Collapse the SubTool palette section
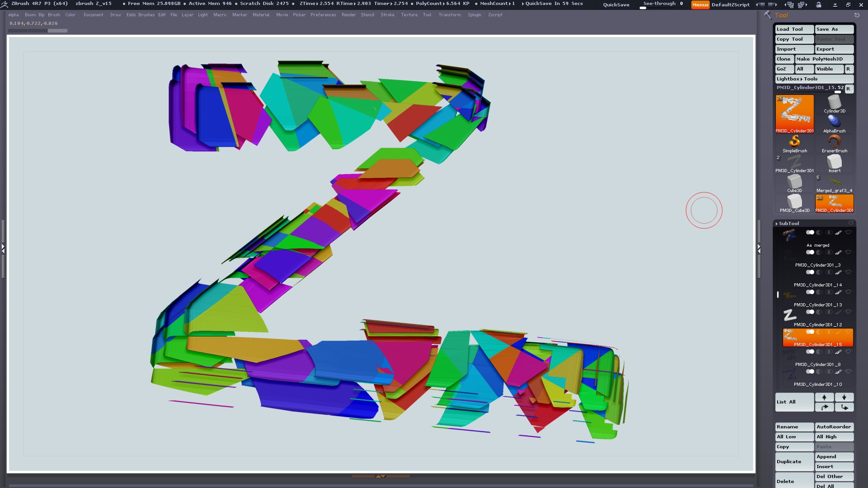The image size is (868, 488). click(x=788, y=223)
